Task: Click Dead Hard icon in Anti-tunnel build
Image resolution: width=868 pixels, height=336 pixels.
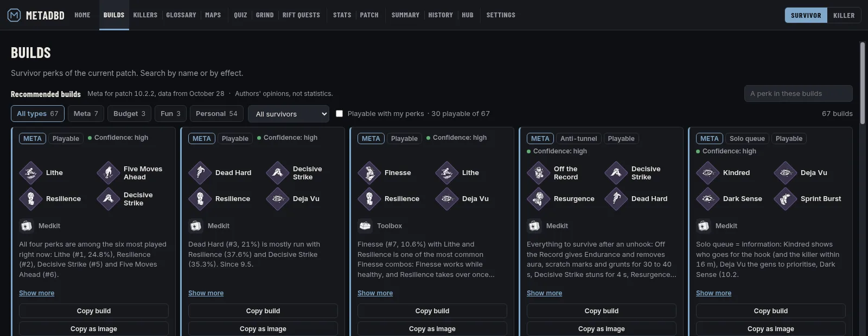Action: click(616, 199)
